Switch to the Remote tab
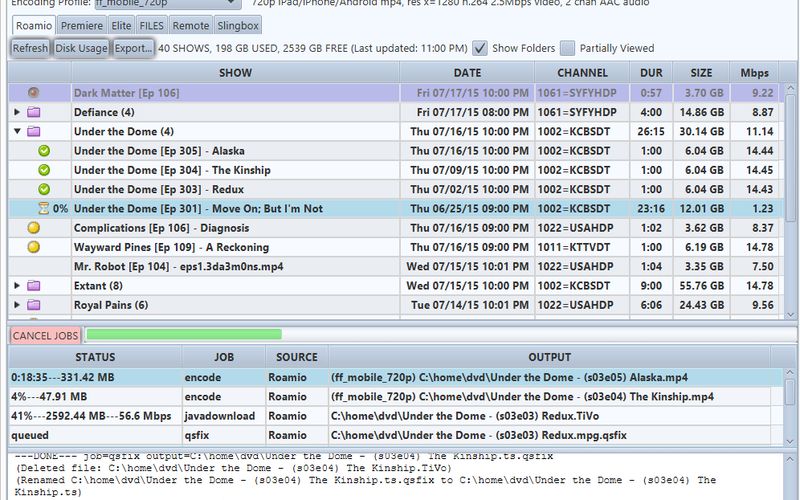 point(191,26)
